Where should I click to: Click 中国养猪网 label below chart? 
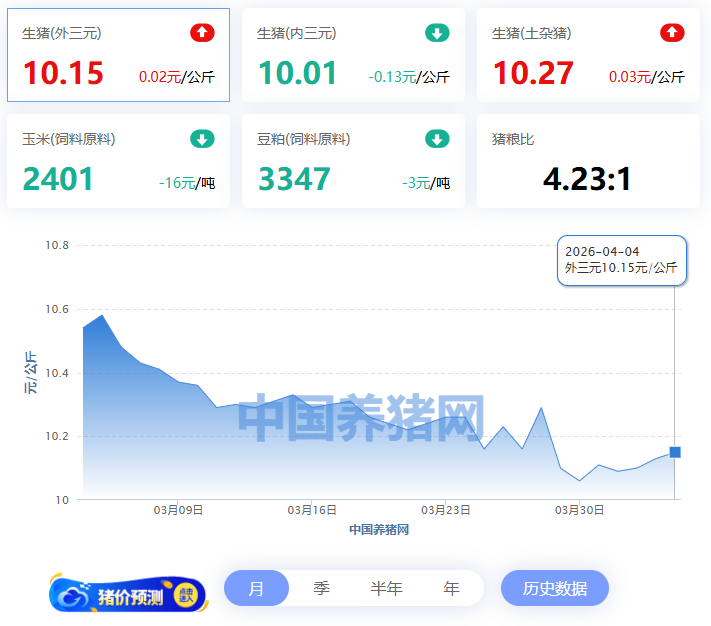tap(379, 530)
